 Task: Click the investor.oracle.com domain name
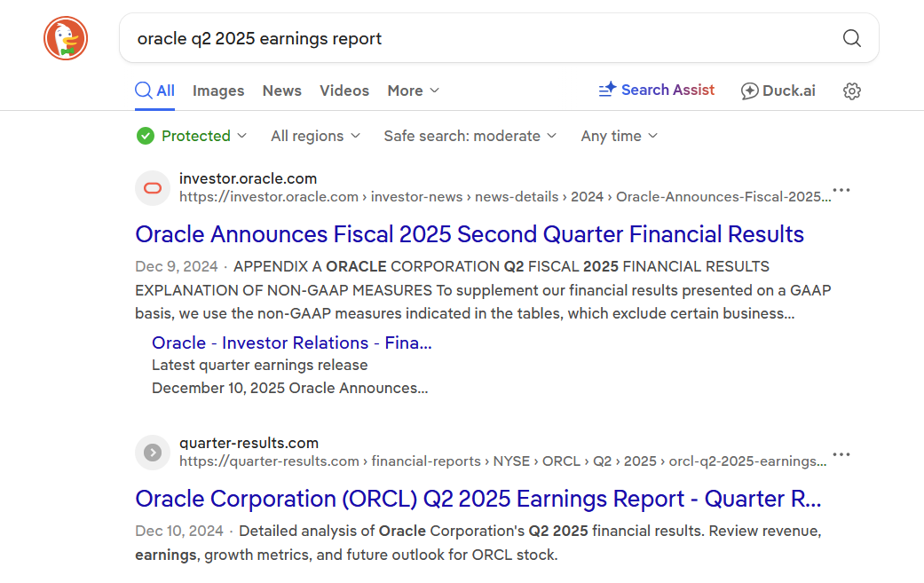pyautogui.click(x=249, y=178)
